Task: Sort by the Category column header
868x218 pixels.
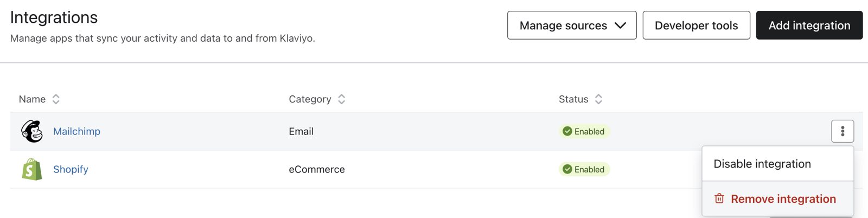Action: click(x=310, y=99)
